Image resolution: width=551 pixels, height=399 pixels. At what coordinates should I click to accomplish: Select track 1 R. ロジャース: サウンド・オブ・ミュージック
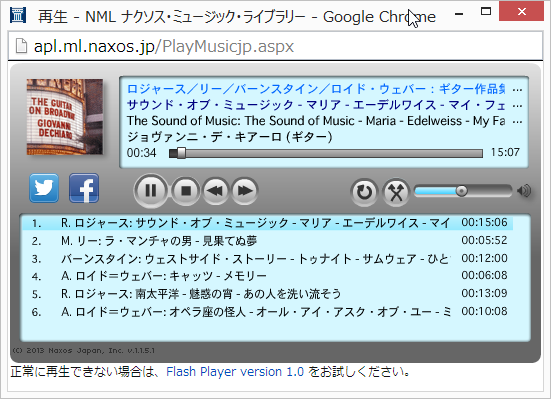pos(267,223)
